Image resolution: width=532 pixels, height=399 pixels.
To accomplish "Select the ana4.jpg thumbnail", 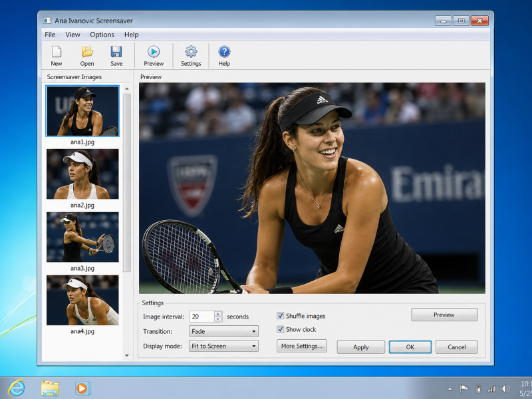I will (82, 300).
